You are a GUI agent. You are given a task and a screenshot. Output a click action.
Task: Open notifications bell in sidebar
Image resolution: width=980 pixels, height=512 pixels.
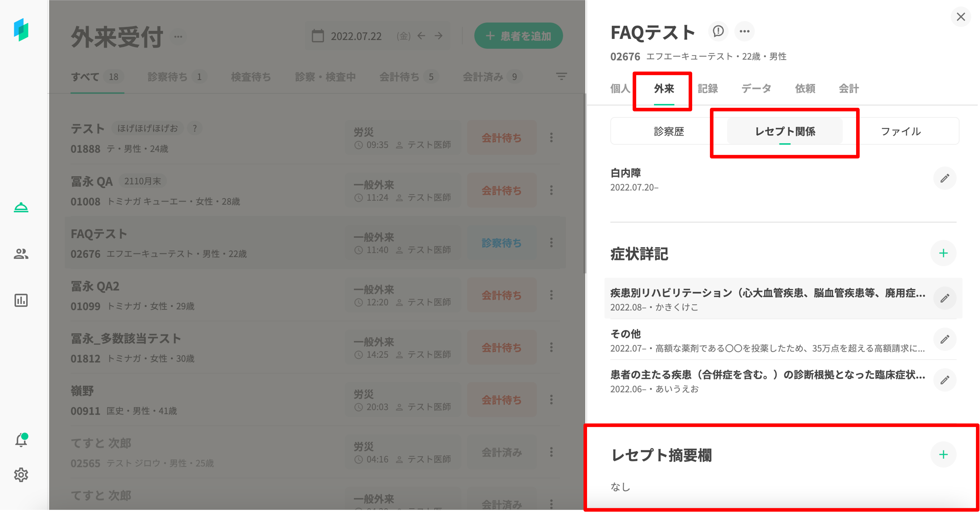(x=21, y=440)
